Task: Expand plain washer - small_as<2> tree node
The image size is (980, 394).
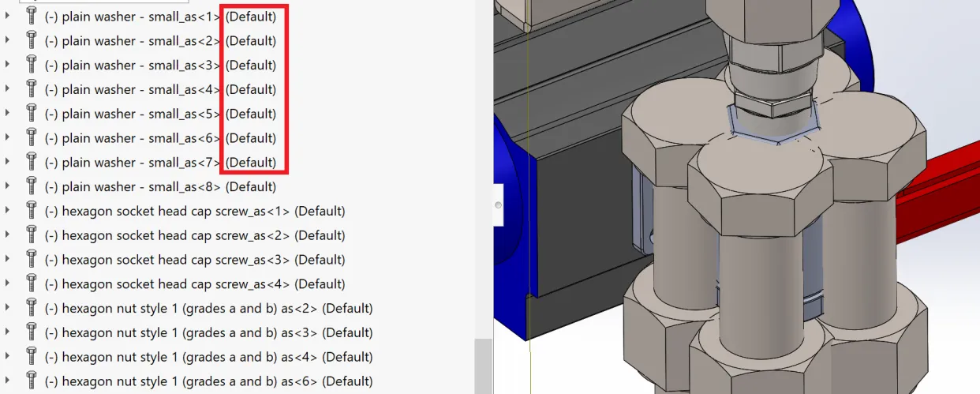Action: (x=8, y=40)
